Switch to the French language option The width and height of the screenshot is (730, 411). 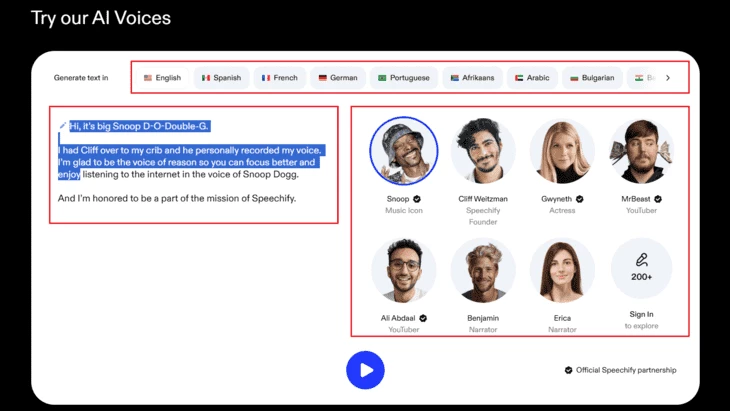point(279,78)
